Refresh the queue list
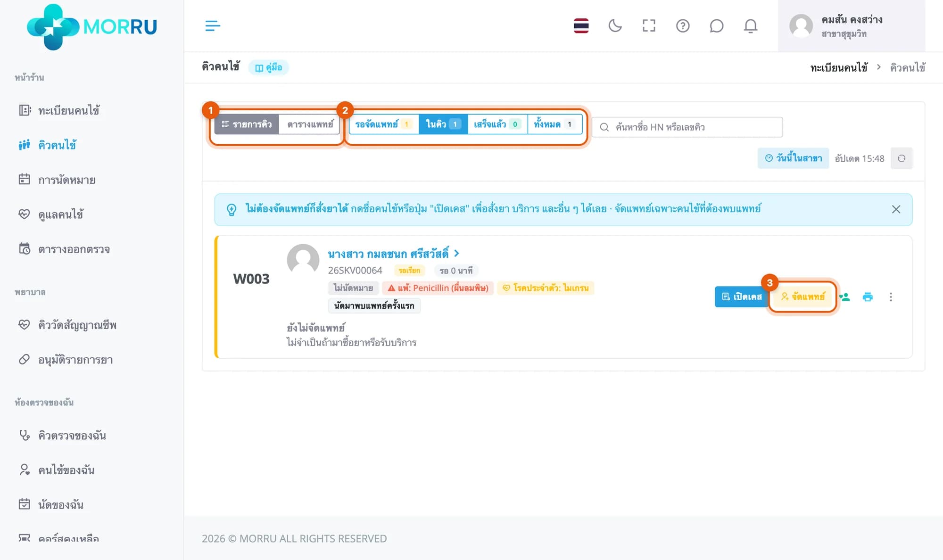 (902, 158)
